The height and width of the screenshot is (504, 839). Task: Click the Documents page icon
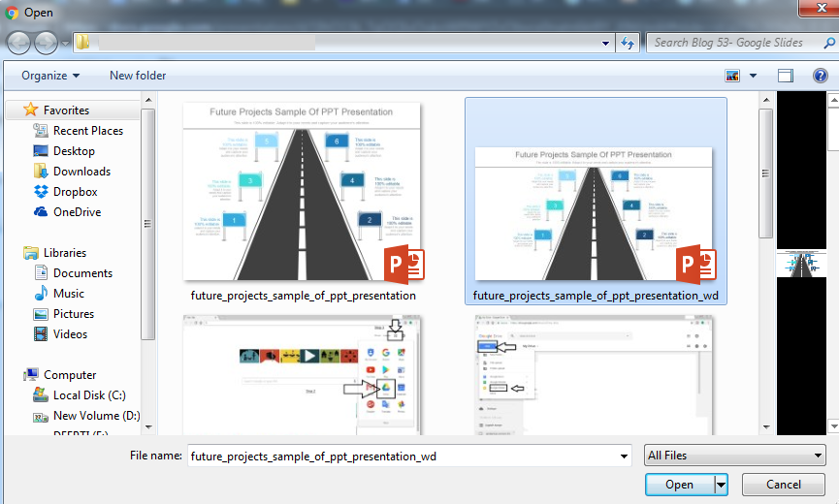(41, 272)
